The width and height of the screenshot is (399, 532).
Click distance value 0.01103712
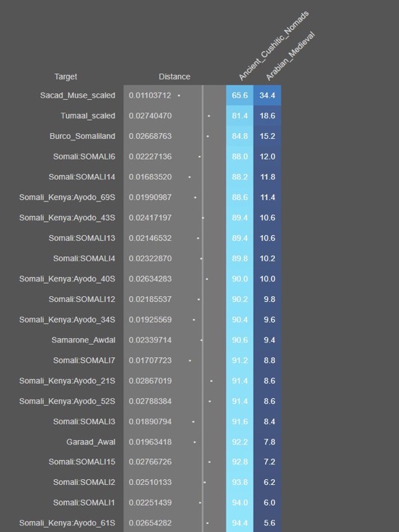tap(150, 96)
